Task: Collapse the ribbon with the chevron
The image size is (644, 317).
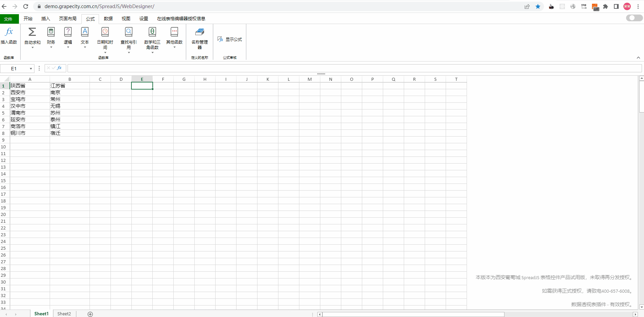Action: pyautogui.click(x=638, y=58)
